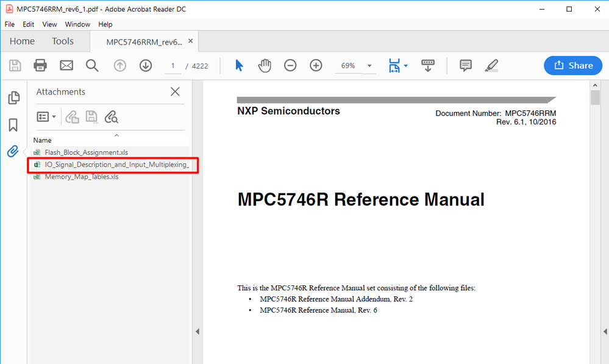The height and width of the screenshot is (364, 609).
Task: Zoom out with minus icon
Action: click(x=290, y=65)
